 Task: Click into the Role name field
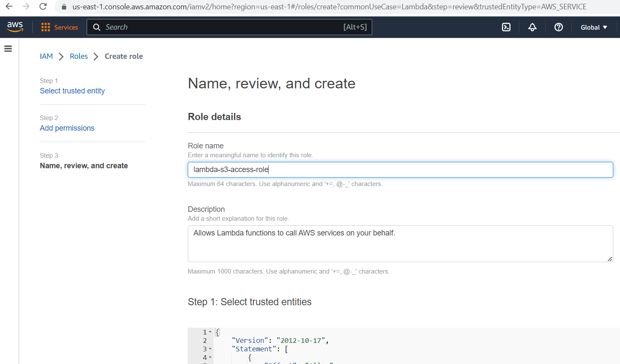tap(400, 170)
